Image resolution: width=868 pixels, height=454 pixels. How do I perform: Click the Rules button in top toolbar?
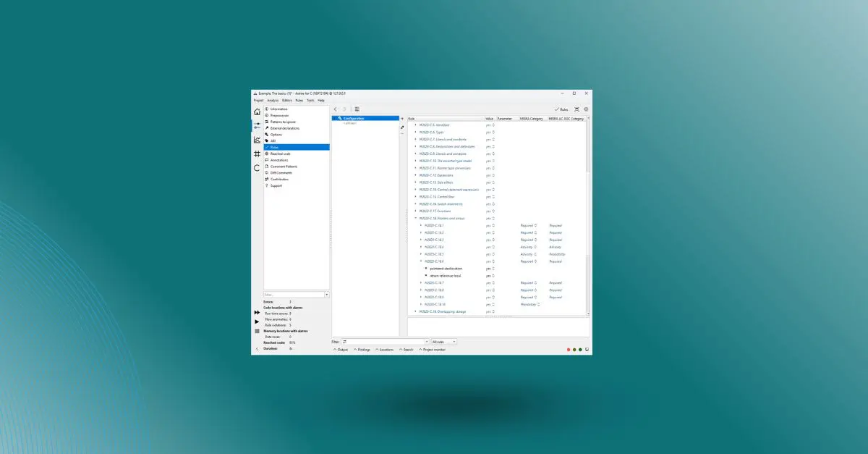click(561, 109)
